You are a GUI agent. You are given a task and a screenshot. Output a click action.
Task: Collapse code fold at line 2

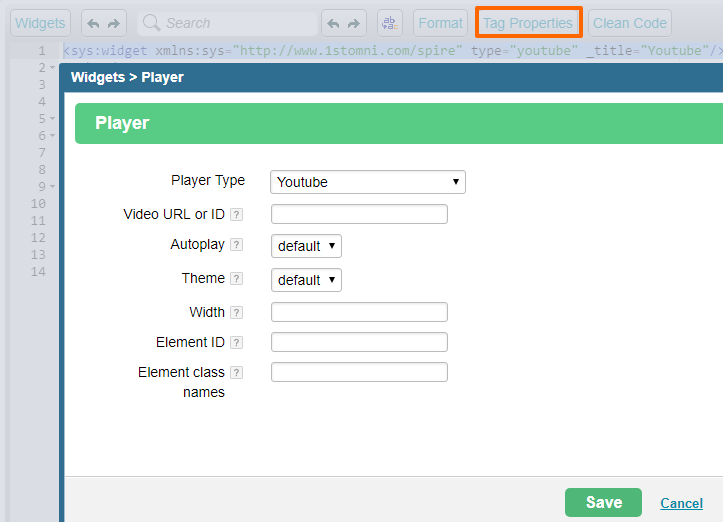click(53, 68)
